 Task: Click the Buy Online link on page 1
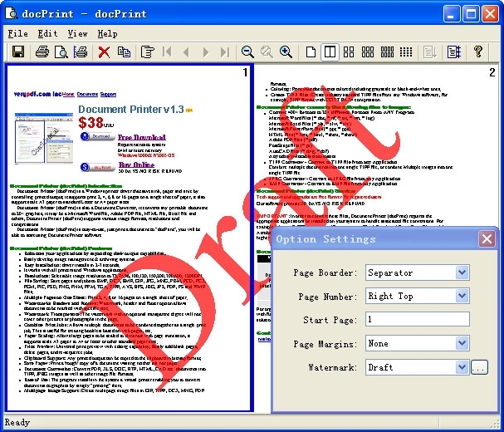pyautogui.click(x=137, y=164)
